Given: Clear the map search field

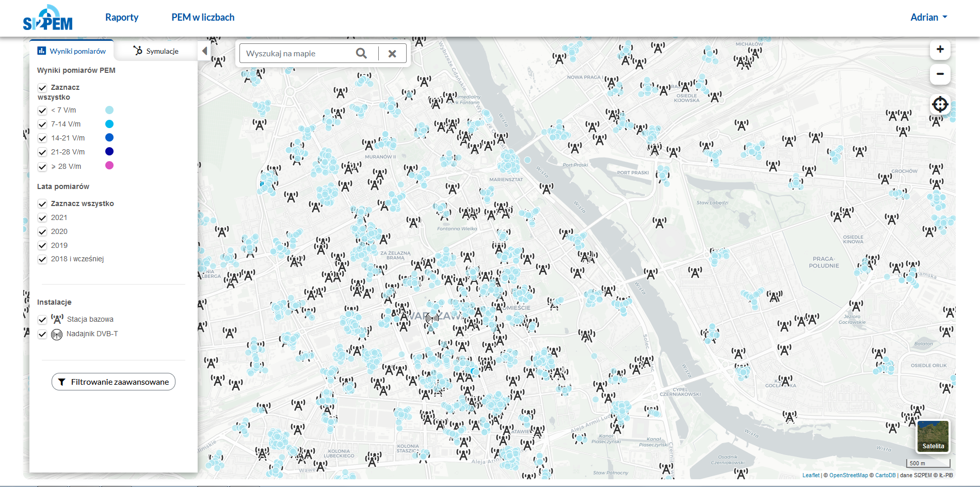Looking at the screenshot, I should [x=392, y=53].
